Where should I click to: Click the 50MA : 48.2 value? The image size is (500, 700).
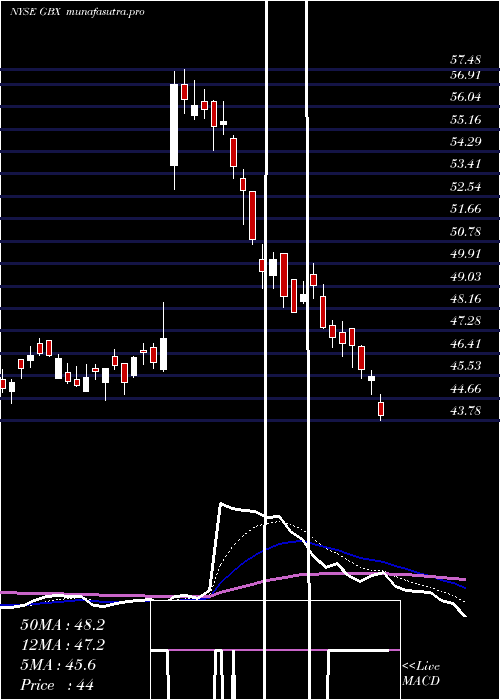click(62, 625)
